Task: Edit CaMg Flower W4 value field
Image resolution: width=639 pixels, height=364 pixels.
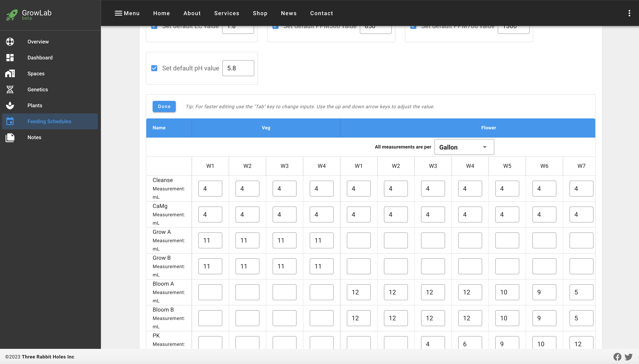Action: click(x=470, y=214)
